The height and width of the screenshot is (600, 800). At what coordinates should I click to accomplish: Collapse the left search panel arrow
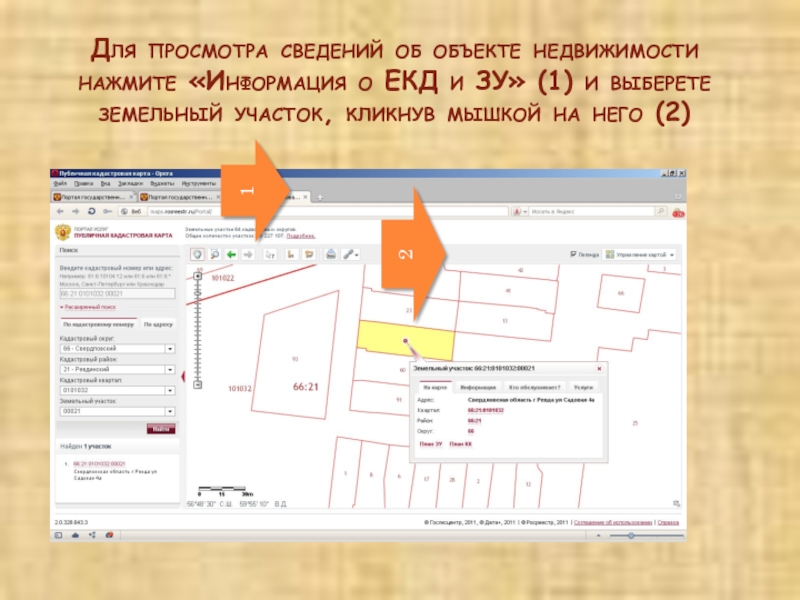click(x=183, y=377)
